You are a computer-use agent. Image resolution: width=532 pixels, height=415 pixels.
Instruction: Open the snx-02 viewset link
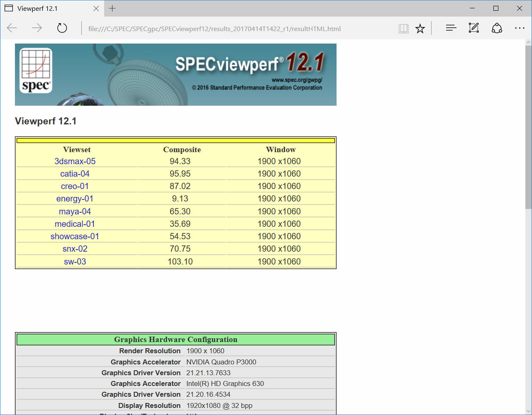point(75,249)
